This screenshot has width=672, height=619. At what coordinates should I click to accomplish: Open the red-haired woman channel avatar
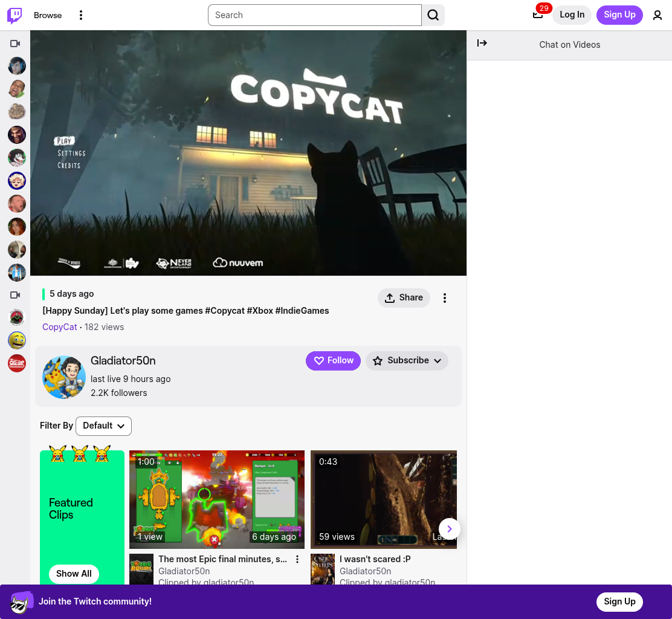pos(17,226)
